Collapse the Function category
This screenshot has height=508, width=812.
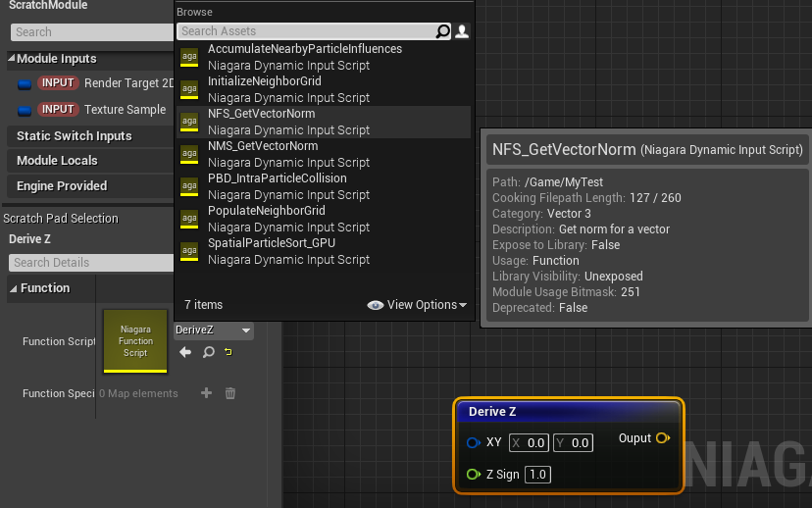click(14, 288)
